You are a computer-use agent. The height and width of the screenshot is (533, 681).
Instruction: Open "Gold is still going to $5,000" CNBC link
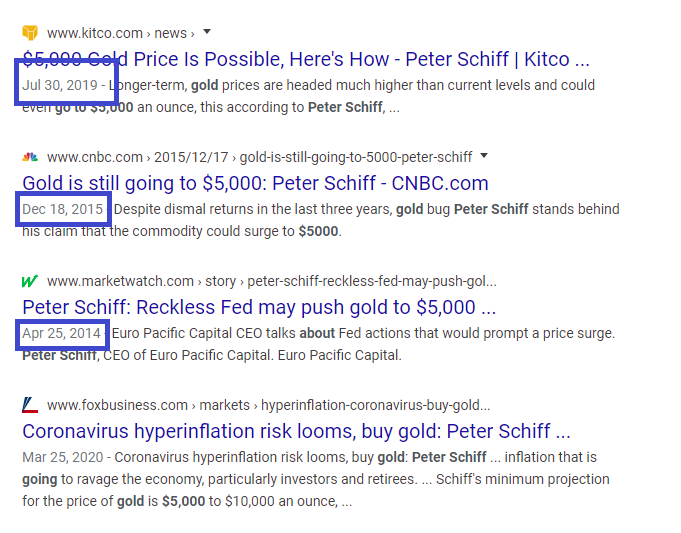tap(255, 183)
